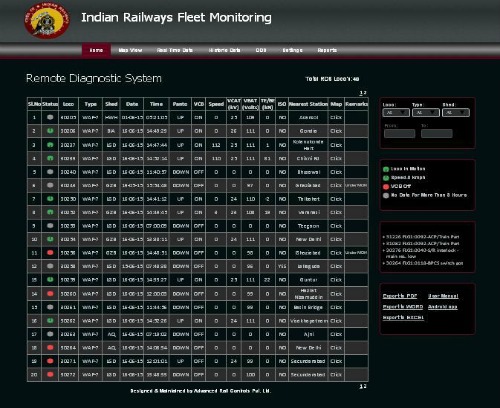The width and height of the screenshot is (500, 408).
Task: Open the User Manual link
Action: [443, 296]
